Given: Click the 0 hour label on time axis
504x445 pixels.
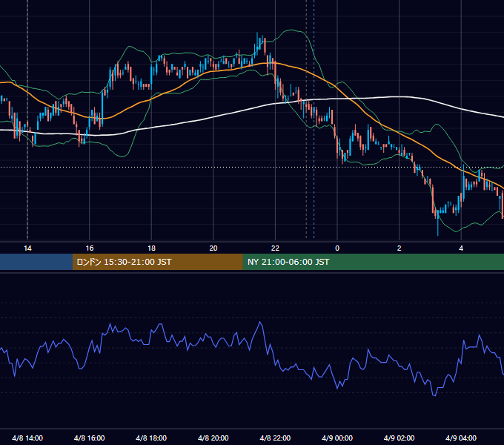Looking at the screenshot, I should pos(337,248).
